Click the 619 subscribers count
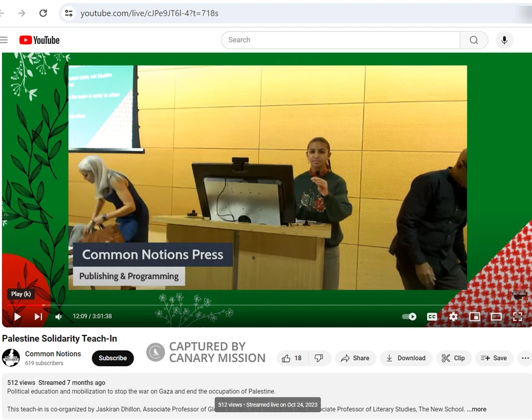This screenshot has width=532, height=420. pos(44,363)
